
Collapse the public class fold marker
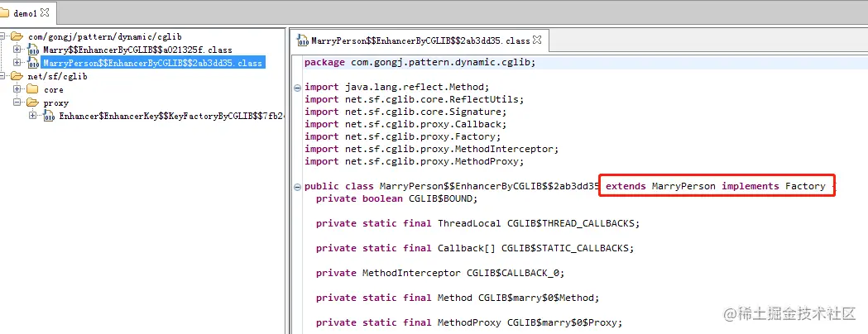(x=297, y=186)
